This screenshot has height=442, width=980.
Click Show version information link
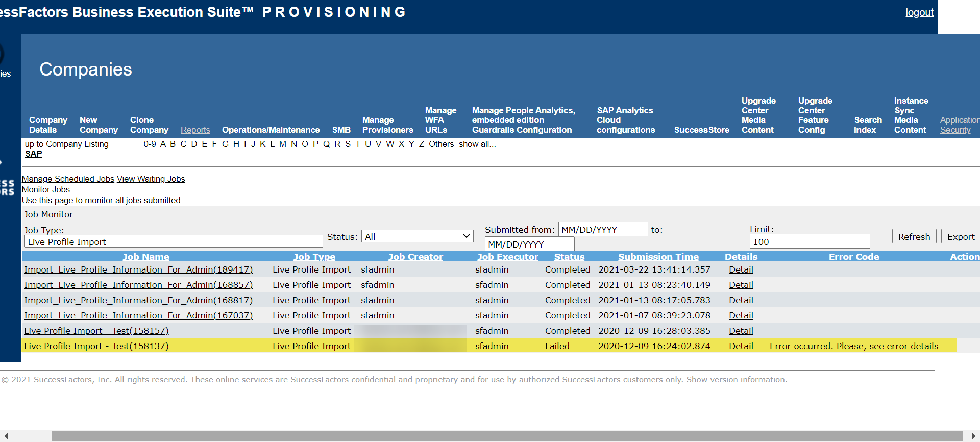point(737,379)
